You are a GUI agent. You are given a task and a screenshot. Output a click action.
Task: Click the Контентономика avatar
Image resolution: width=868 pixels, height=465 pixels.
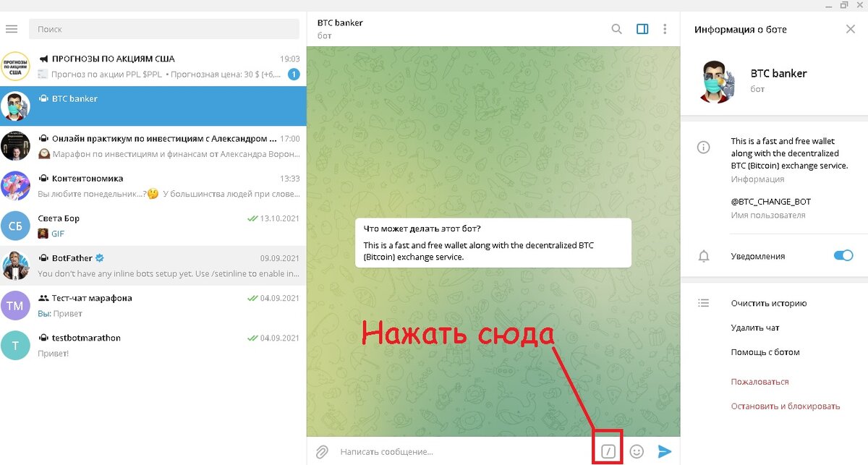[15, 185]
